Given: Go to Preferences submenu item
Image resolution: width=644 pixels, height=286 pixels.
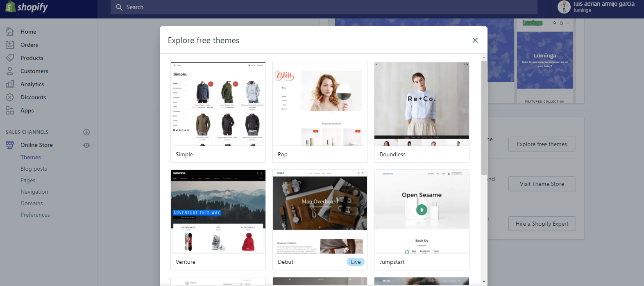Looking at the screenshot, I should (x=35, y=215).
